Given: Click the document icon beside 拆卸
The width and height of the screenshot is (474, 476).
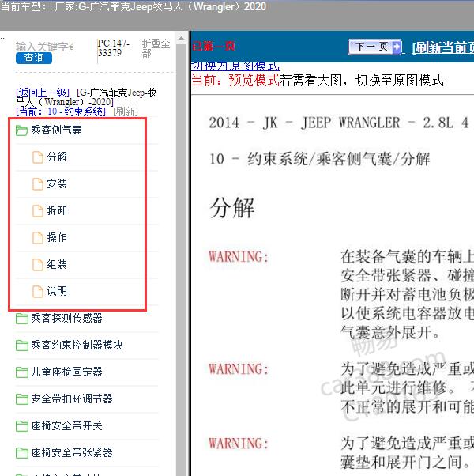Looking at the screenshot, I should coord(38,211).
